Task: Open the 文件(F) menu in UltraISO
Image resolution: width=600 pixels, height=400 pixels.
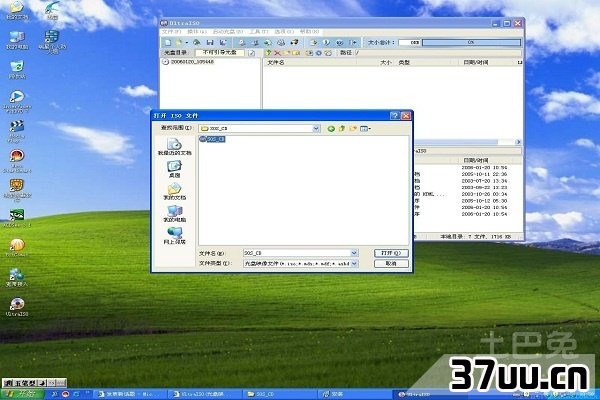Action: coord(171,31)
